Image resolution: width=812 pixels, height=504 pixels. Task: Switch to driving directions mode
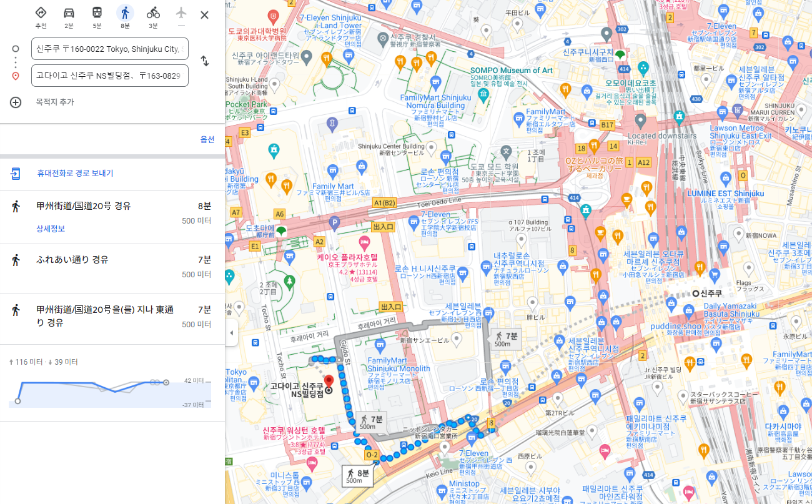click(x=69, y=12)
